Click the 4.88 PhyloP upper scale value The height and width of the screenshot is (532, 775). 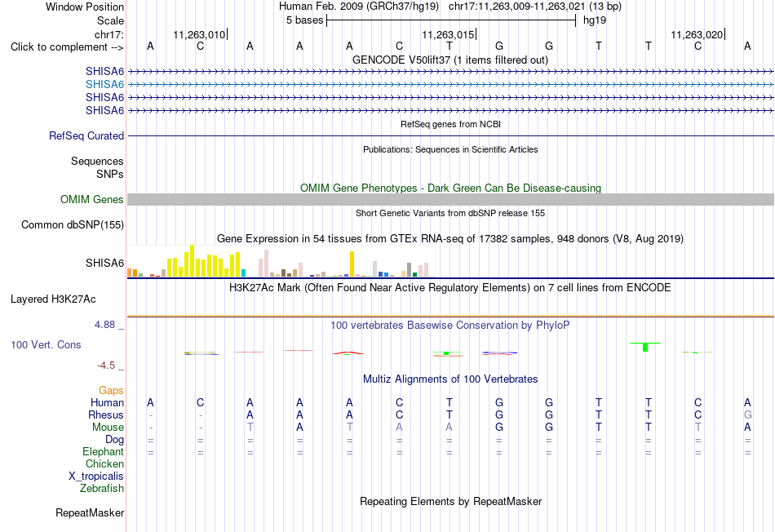104,325
